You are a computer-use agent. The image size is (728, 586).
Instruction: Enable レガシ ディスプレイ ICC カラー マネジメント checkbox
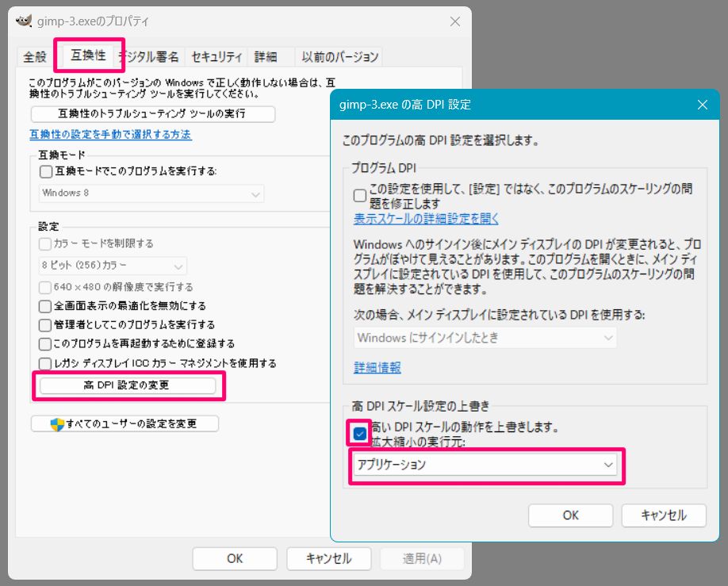(x=45, y=364)
